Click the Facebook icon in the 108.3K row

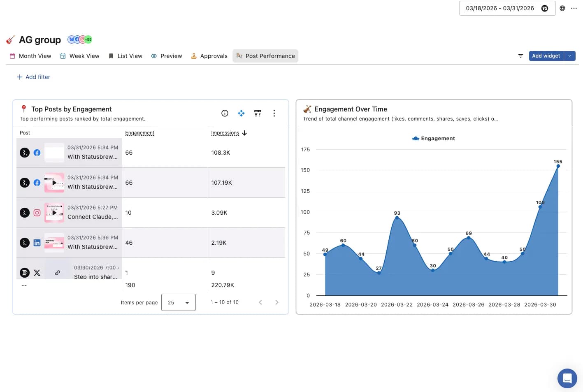coord(37,153)
